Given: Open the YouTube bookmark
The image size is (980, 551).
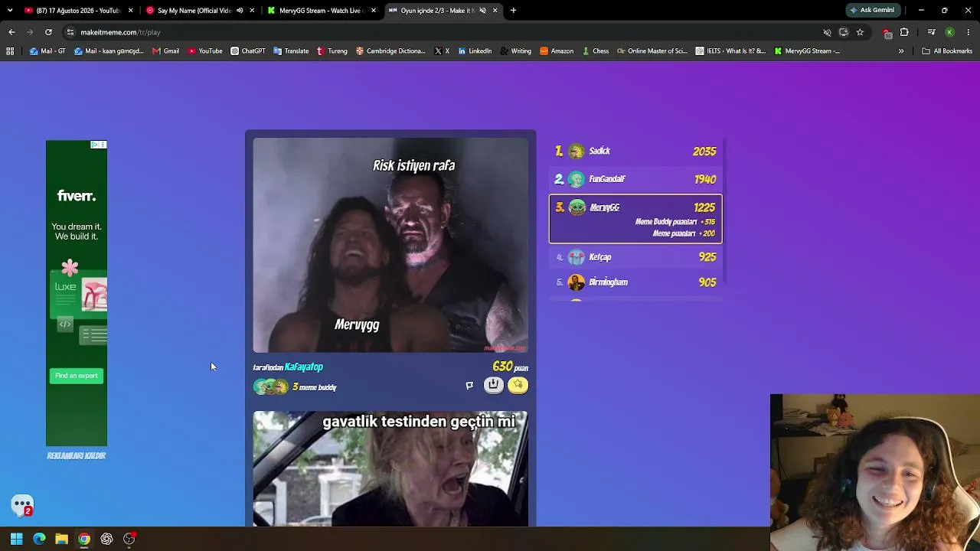Looking at the screenshot, I should click(205, 51).
